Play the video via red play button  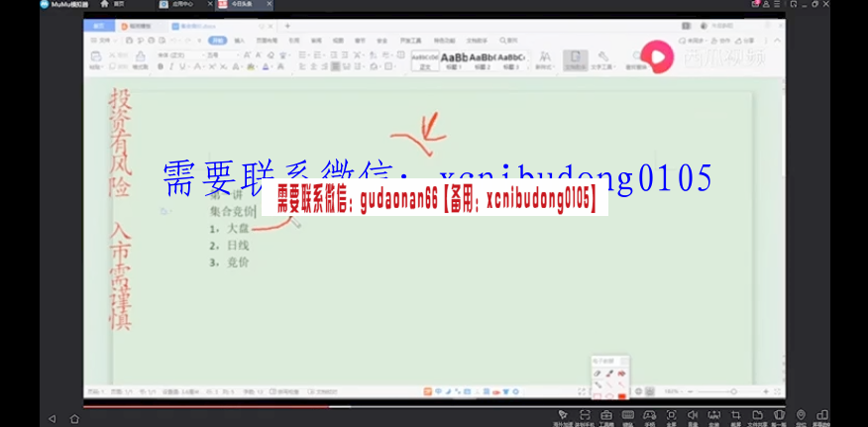[657, 56]
